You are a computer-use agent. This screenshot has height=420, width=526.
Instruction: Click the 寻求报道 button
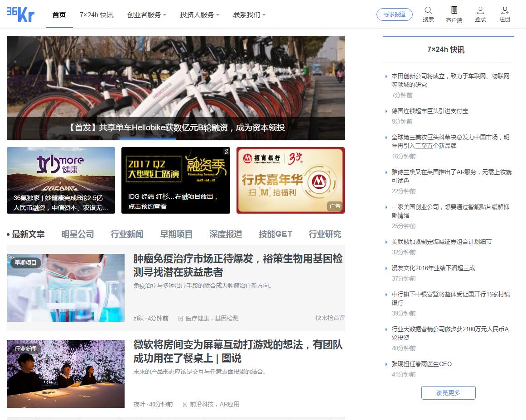(394, 14)
